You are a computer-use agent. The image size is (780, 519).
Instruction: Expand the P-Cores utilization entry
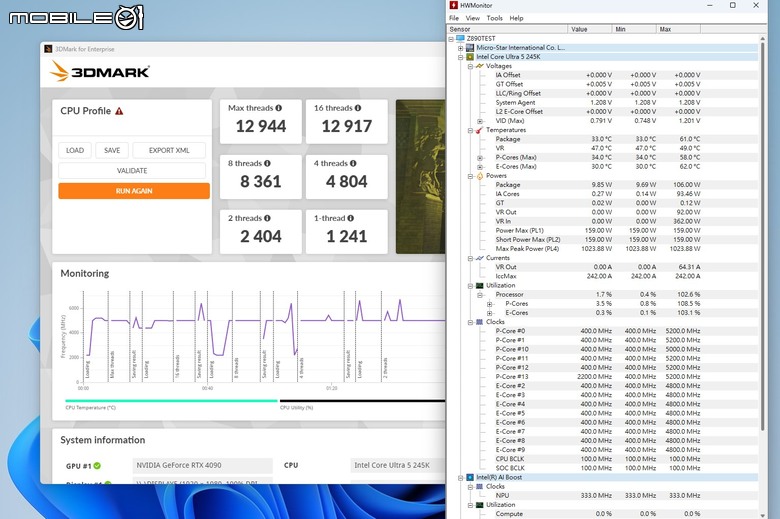(x=489, y=304)
